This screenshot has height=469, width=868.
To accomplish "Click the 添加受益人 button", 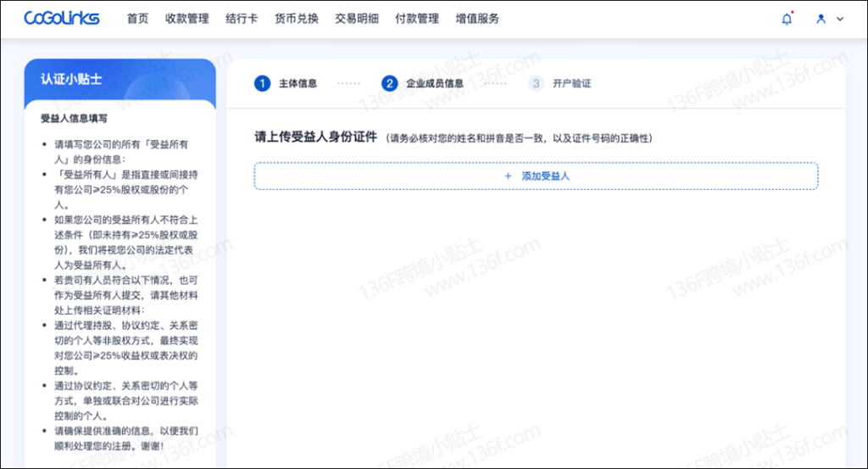I will point(536,176).
